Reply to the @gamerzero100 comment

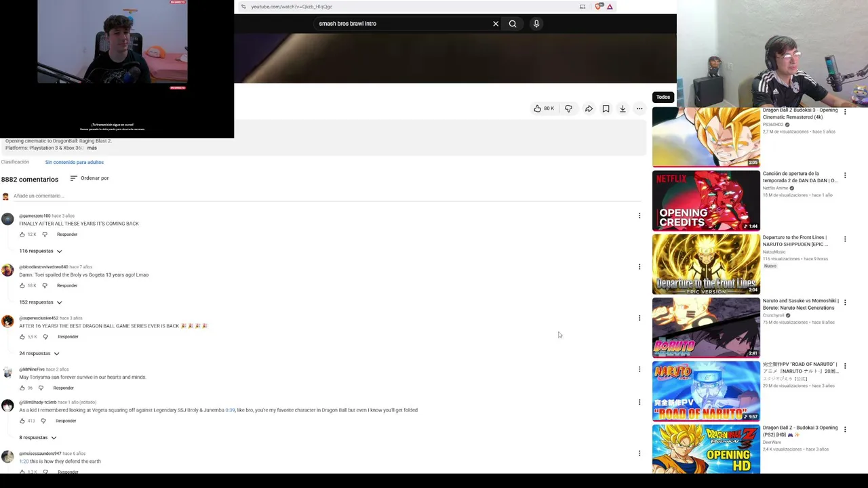[x=67, y=235]
